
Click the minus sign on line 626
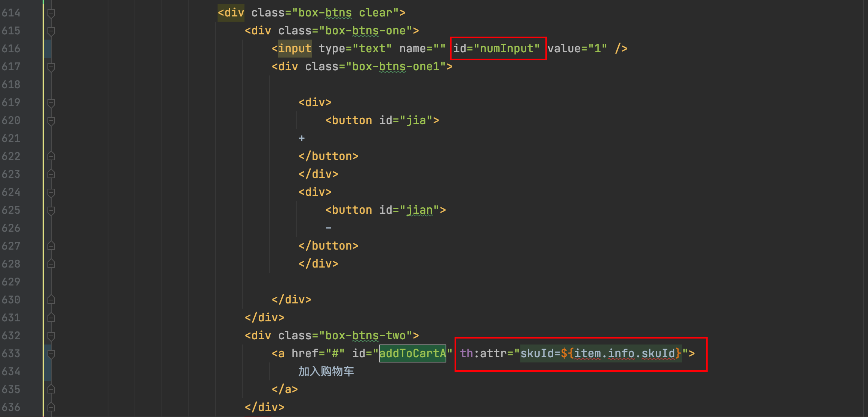pyautogui.click(x=329, y=228)
